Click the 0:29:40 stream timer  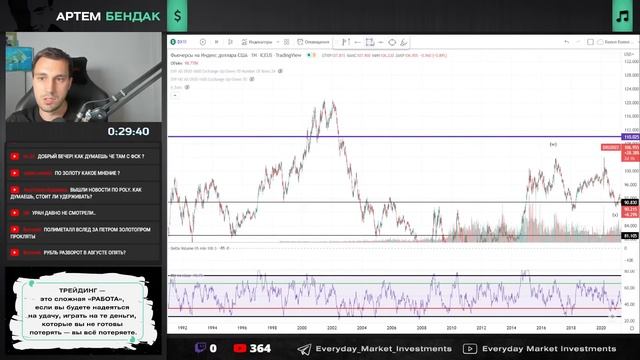coord(129,131)
